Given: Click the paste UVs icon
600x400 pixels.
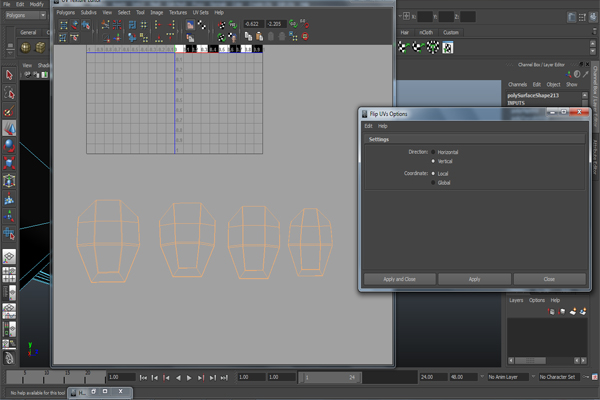Looking at the screenshot, I should coord(259,36).
